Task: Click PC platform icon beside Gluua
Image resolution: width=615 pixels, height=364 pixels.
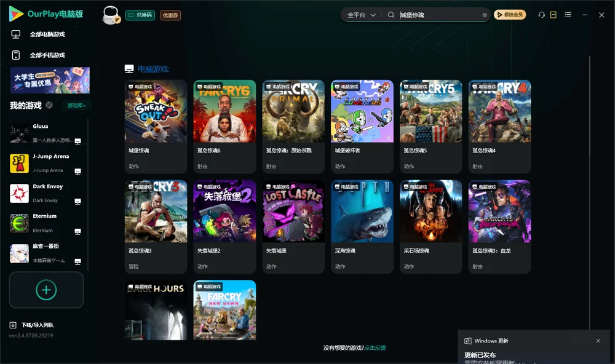Action: pyautogui.click(x=77, y=141)
